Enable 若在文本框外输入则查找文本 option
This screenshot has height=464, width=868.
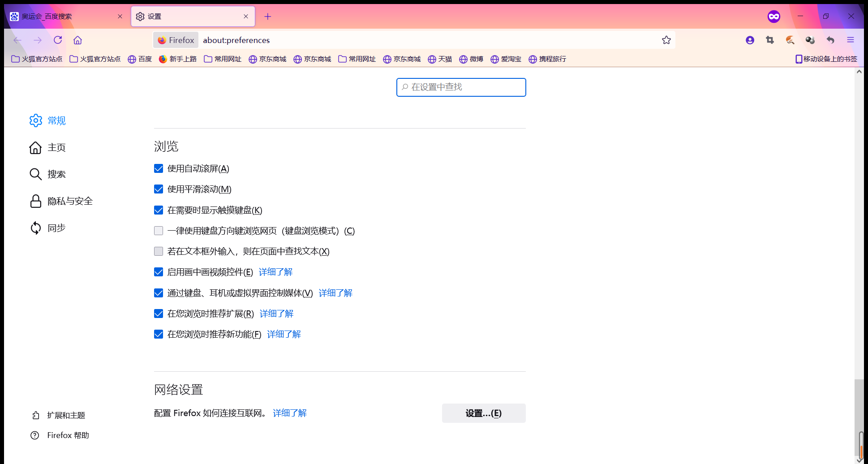(158, 251)
